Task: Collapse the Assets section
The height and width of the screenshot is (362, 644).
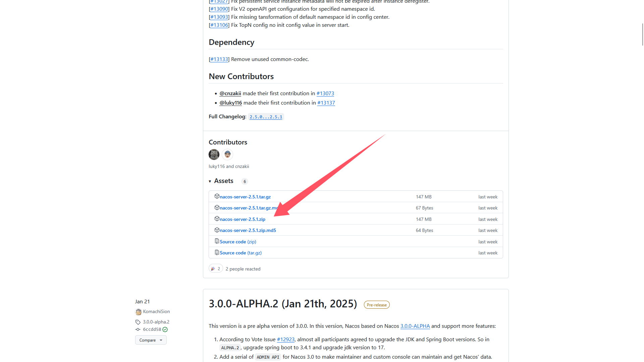Action: (221, 181)
